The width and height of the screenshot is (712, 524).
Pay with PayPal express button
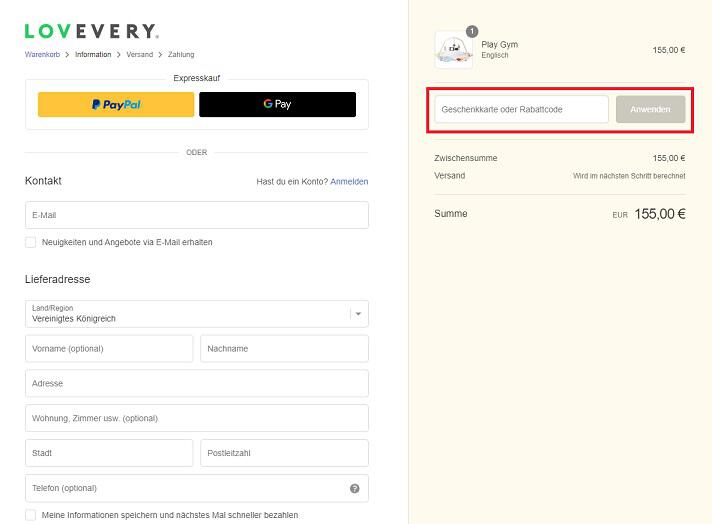[116, 104]
